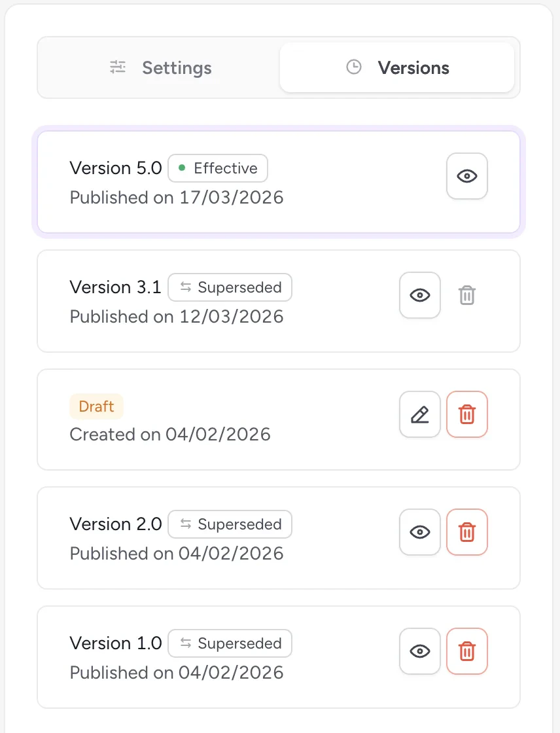The height and width of the screenshot is (733, 560).
Task: Switch to the Versions tab
Action: pos(397,67)
